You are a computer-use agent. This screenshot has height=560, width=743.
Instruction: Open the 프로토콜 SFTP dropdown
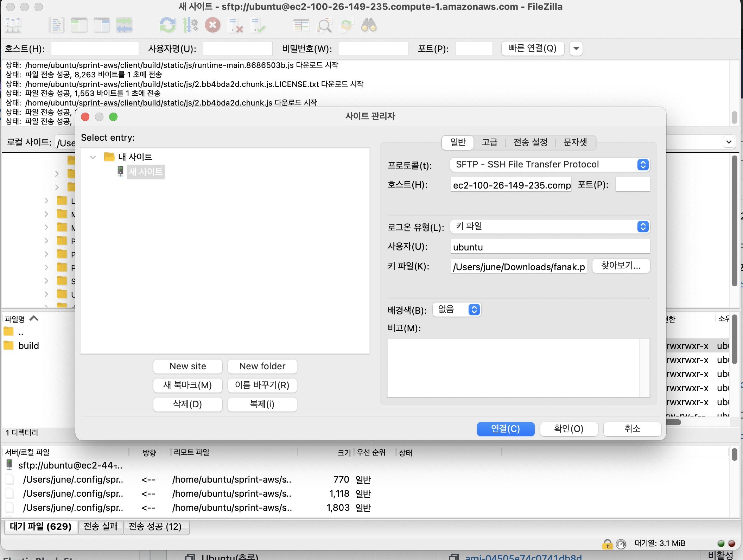click(x=550, y=164)
